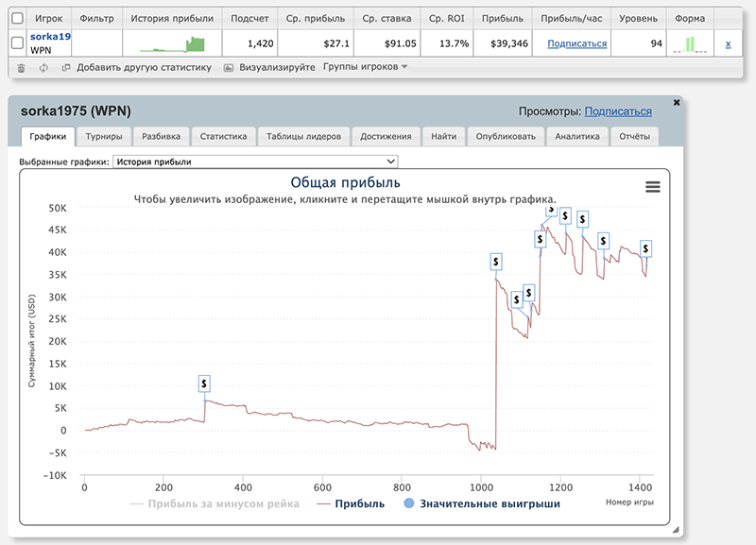The width and height of the screenshot is (756, 545).
Task: Close the sorka1975 popup panel
Action: [x=676, y=101]
